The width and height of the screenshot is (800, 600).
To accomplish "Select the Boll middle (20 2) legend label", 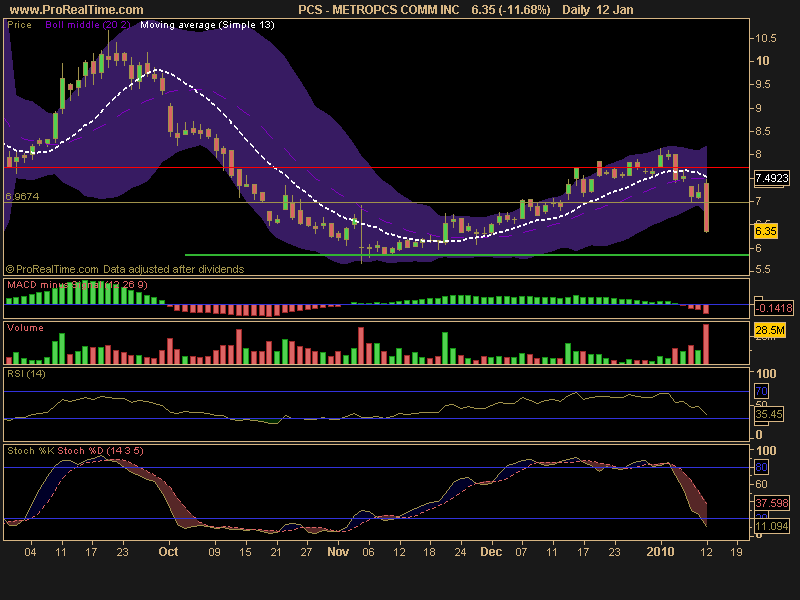I will [88, 25].
